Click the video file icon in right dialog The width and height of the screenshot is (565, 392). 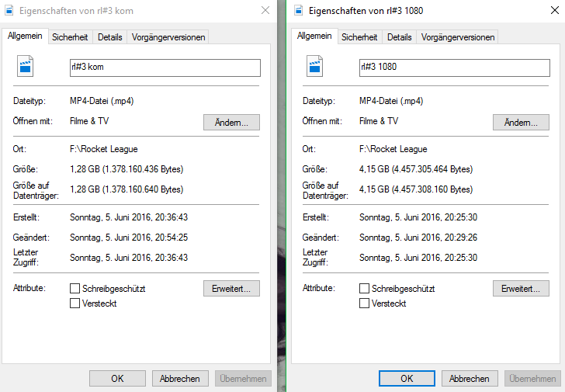[x=317, y=66]
